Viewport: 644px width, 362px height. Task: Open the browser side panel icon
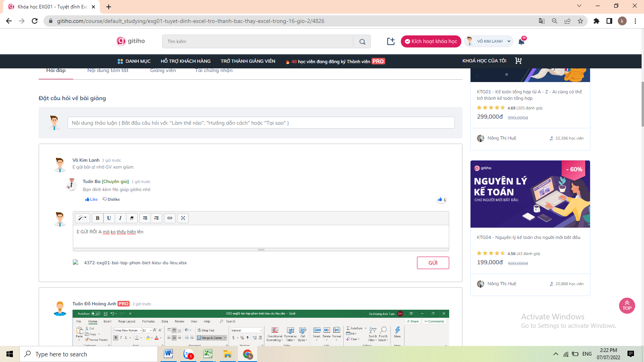609,21
